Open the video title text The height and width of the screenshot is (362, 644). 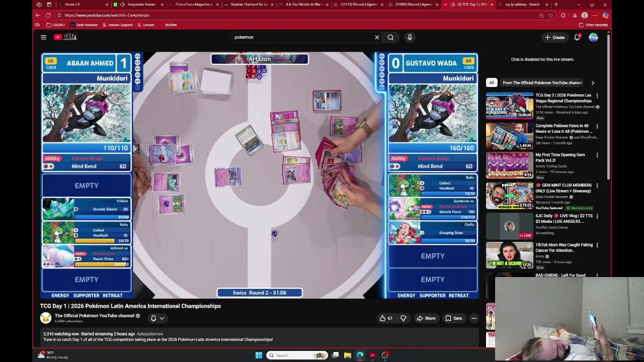coord(130,306)
